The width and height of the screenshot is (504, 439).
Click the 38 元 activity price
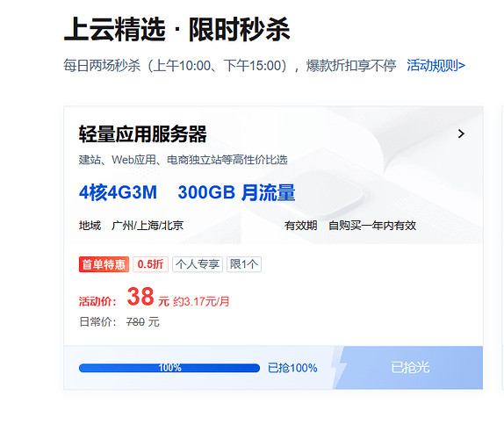pyautogui.click(x=148, y=297)
